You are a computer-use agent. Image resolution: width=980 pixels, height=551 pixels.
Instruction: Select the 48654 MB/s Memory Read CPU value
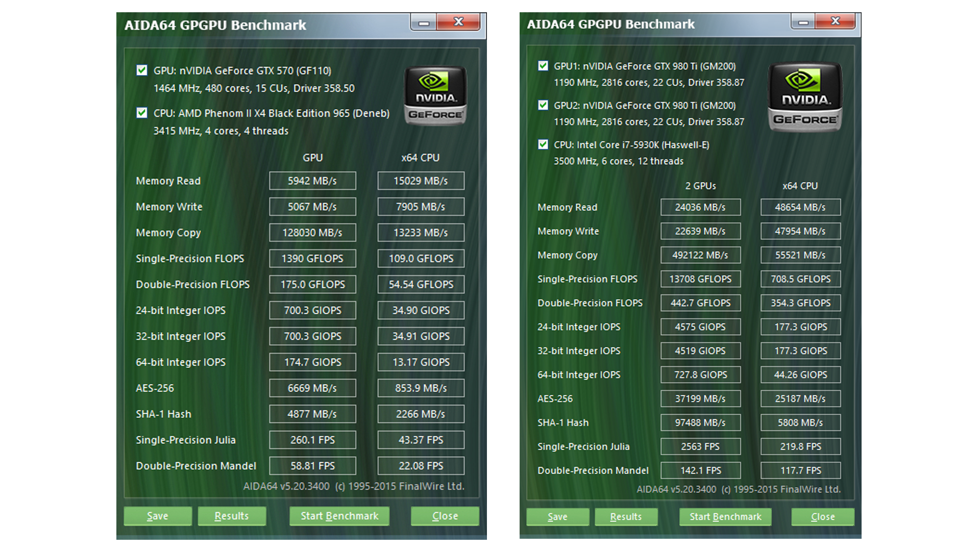click(800, 207)
